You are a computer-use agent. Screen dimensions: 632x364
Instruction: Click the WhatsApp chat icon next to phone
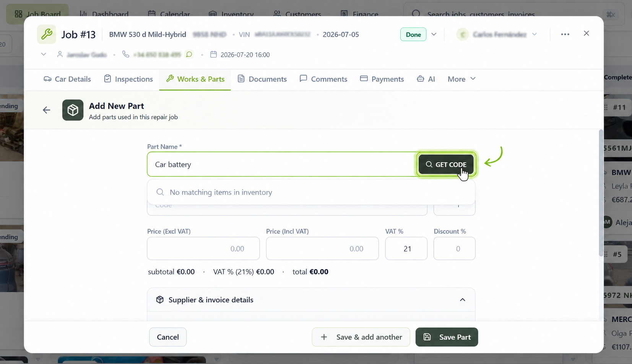189,54
